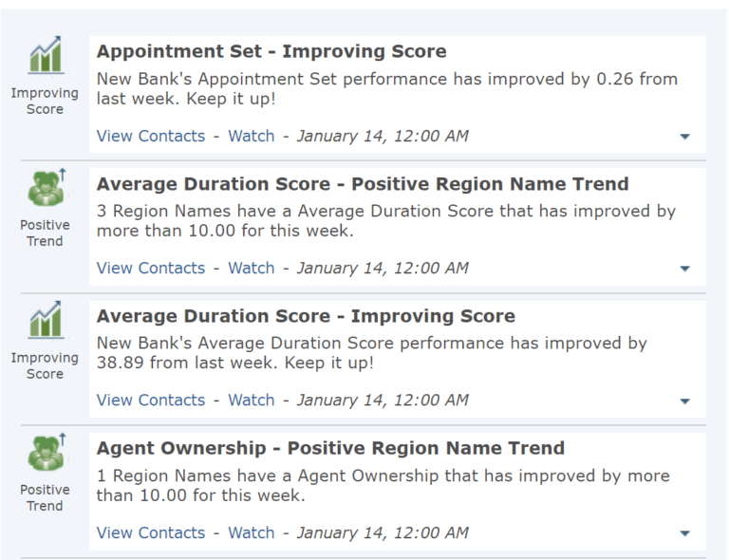Click the Improving Score bar chart icon for Appointment Set
This screenshot has width=729, height=560.
46,55
